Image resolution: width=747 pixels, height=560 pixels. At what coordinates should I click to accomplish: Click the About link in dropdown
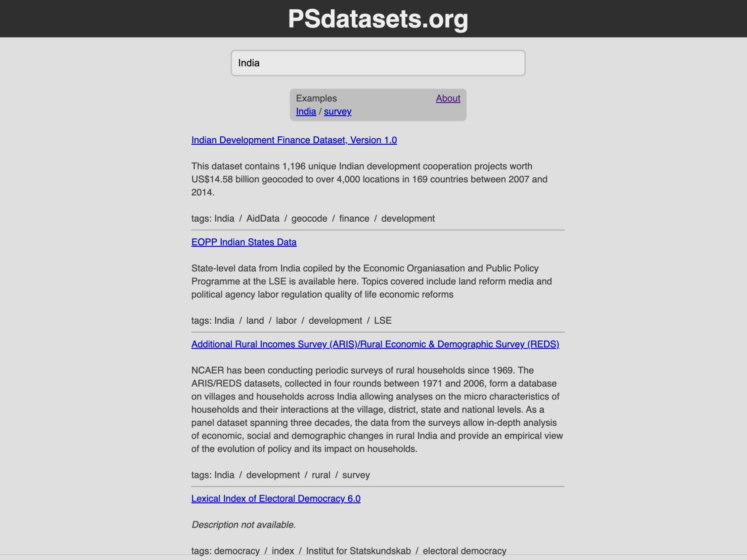(x=448, y=98)
